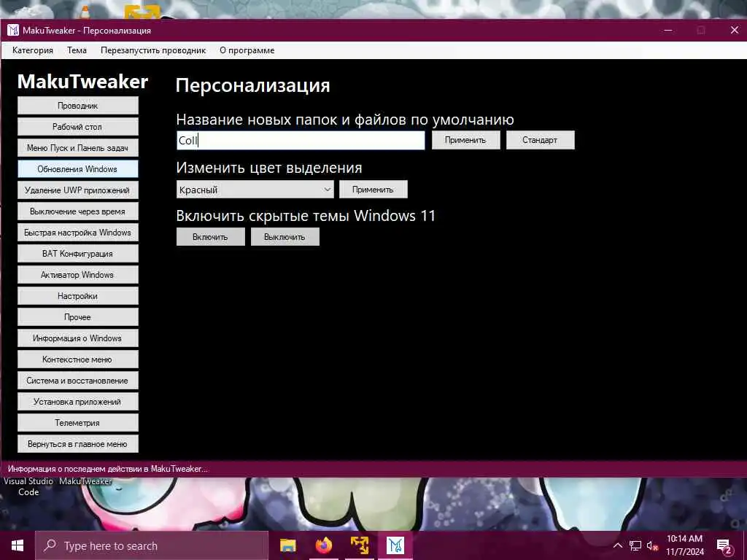The image size is (747, 560).
Task: Open the yellow arrows app in taskbar
Action: (x=360, y=545)
